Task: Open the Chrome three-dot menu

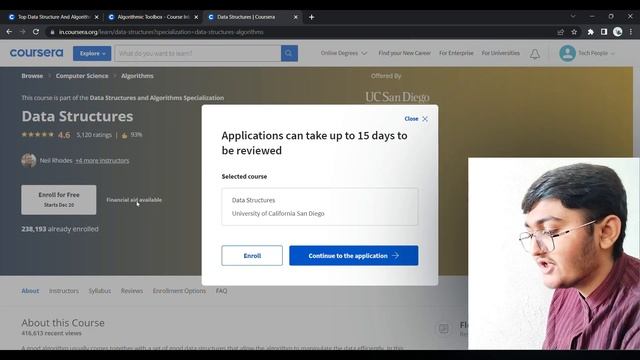Action: [631, 32]
